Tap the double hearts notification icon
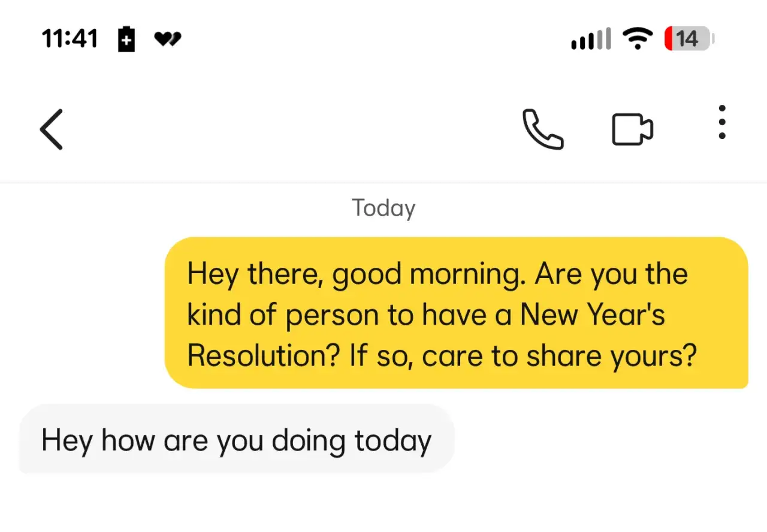This screenshot has width=767, height=532. tap(167, 40)
